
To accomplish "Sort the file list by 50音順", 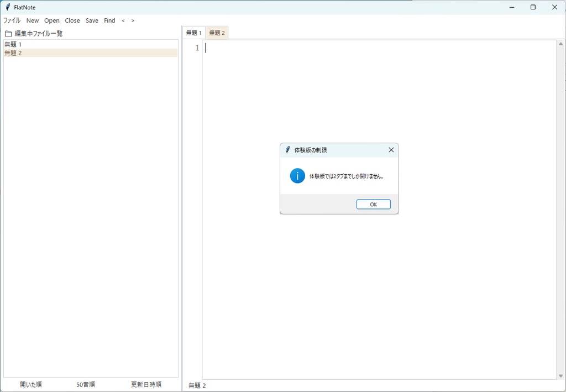I will point(86,384).
